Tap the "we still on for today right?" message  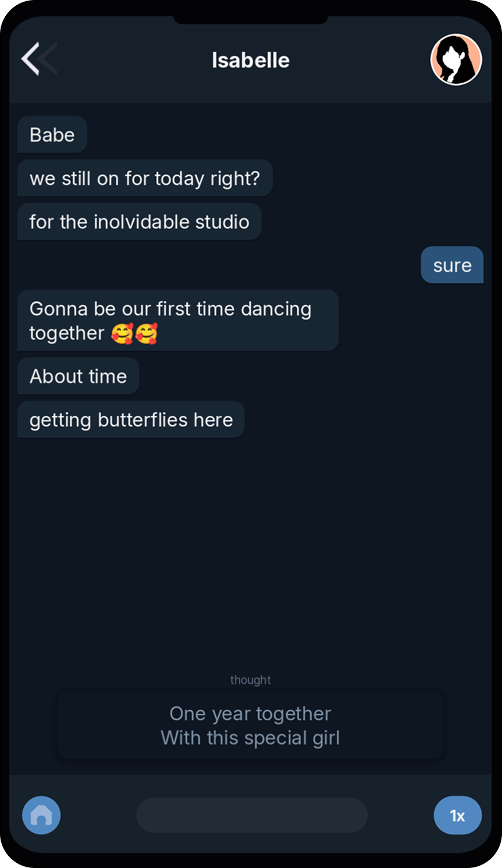[145, 178]
